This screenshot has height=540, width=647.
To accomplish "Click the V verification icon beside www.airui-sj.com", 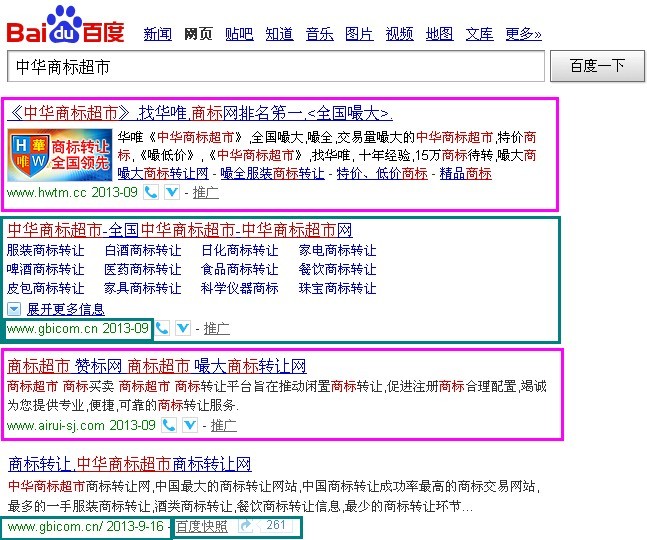I will [x=189, y=425].
